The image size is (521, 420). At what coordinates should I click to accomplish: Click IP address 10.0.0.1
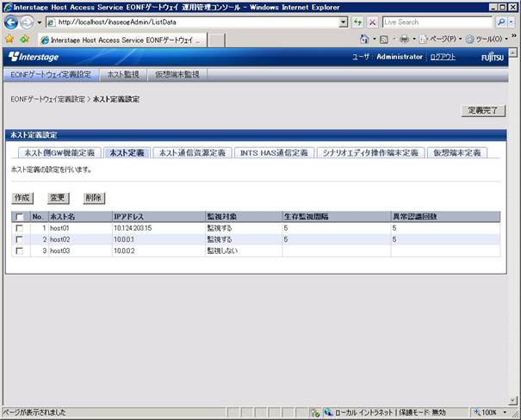pyautogui.click(x=124, y=239)
